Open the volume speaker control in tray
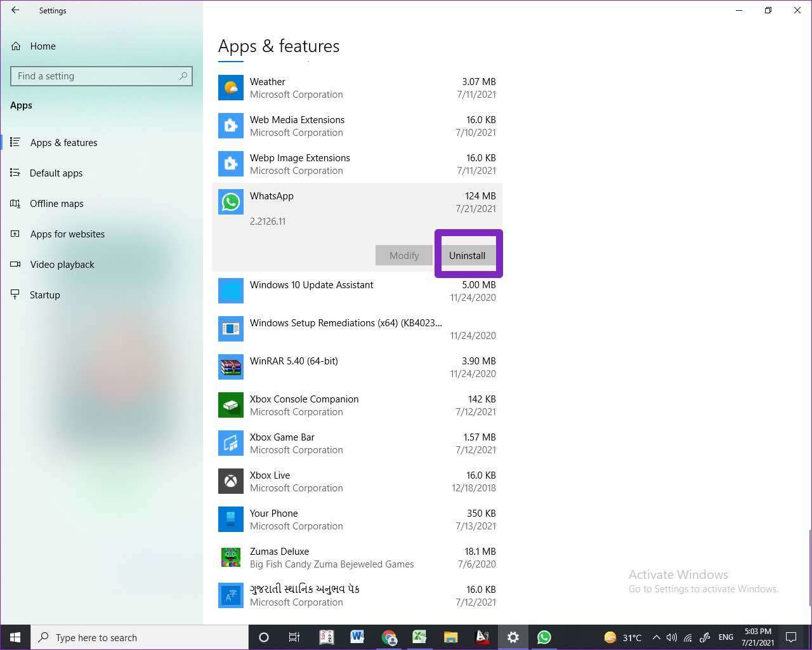Viewport: 812px width, 650px height. (671, 637)
